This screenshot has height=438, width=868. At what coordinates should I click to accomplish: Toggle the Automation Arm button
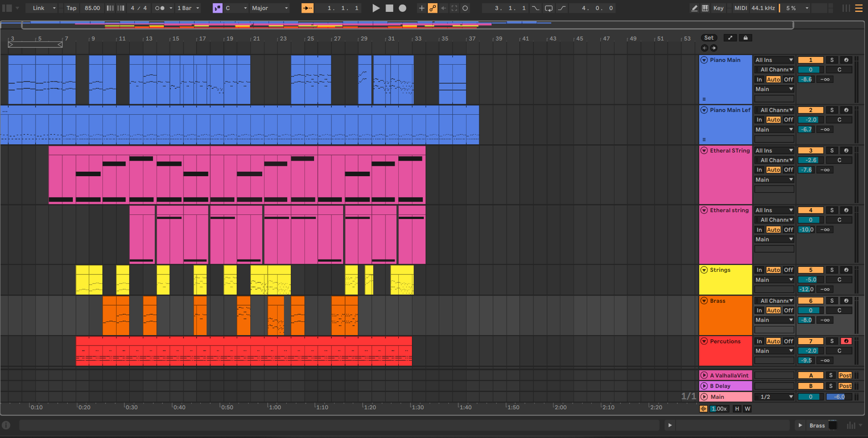coord(432,8)
